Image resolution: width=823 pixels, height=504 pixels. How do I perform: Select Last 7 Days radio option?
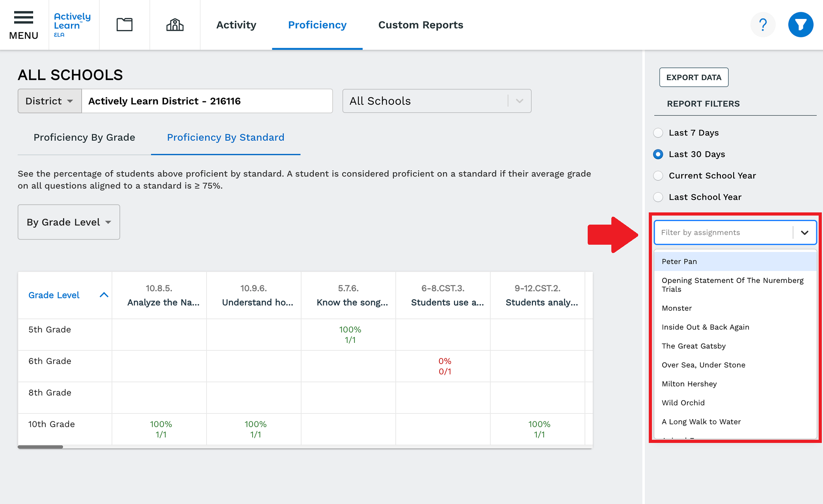coord(658,133)
